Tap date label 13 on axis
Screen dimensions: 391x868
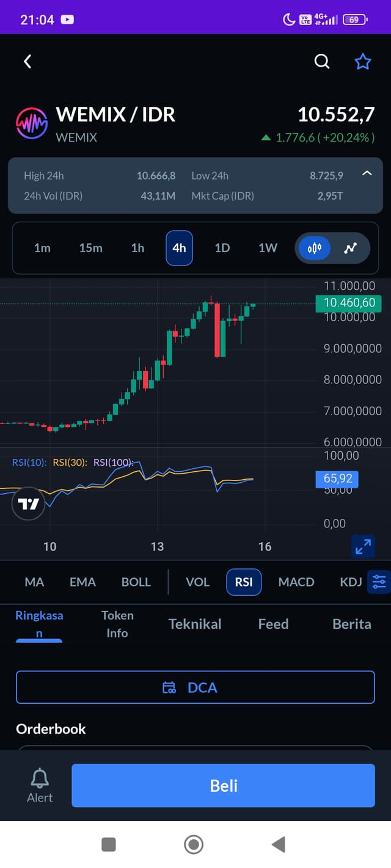pos(157,546)
